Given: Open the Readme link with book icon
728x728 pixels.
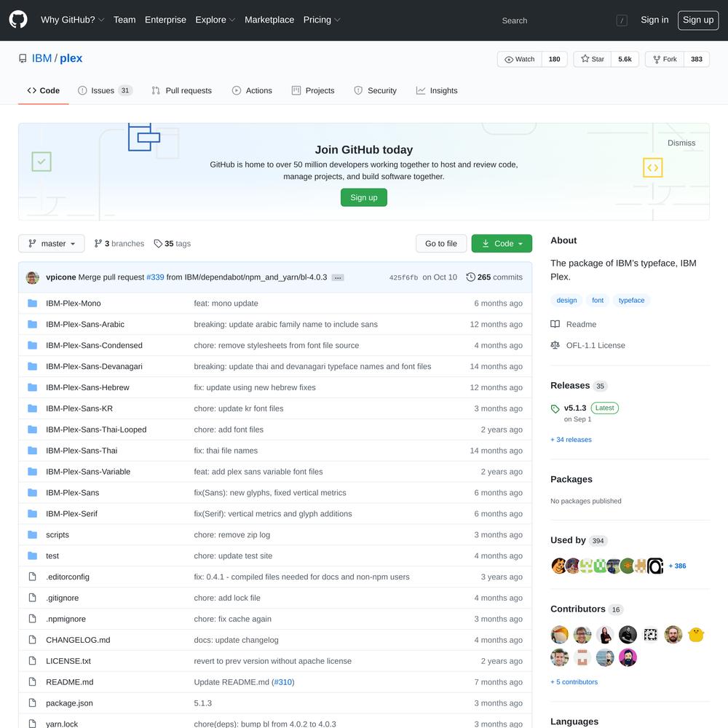Looking at the screenshot, I should [574, 324].
